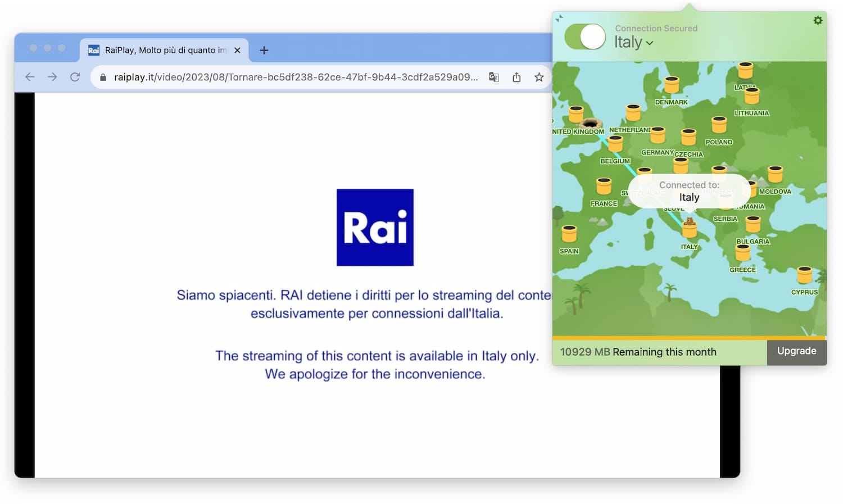Open TunnelBear settings via gear icon
The height and width of the screenshot is (504, 843).
click(818, 20)
